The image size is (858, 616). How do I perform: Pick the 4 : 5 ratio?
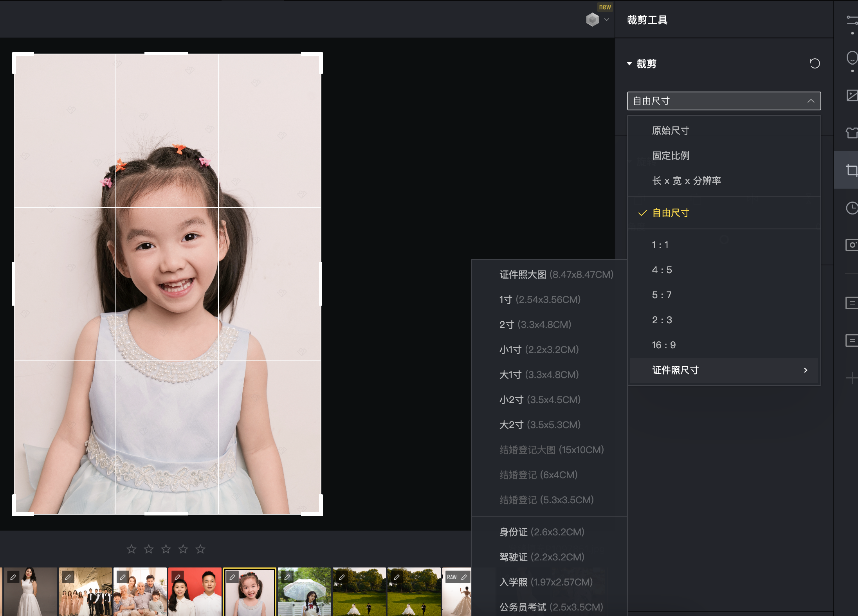coord(724,270)
